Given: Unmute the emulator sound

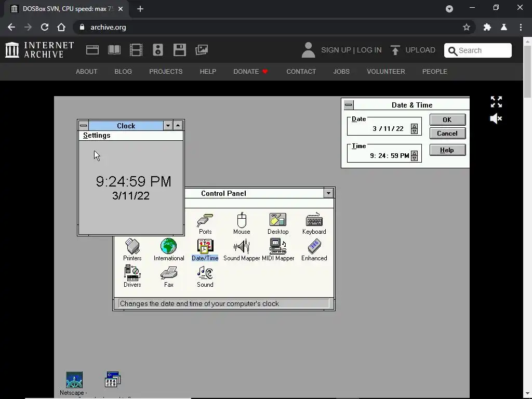Looking at the screenshot, I should click(x=496, y=119).
